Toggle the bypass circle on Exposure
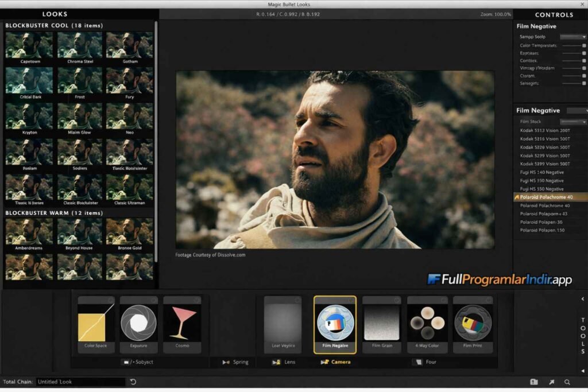This screenshot has height=392, width=588. point(154,300)
